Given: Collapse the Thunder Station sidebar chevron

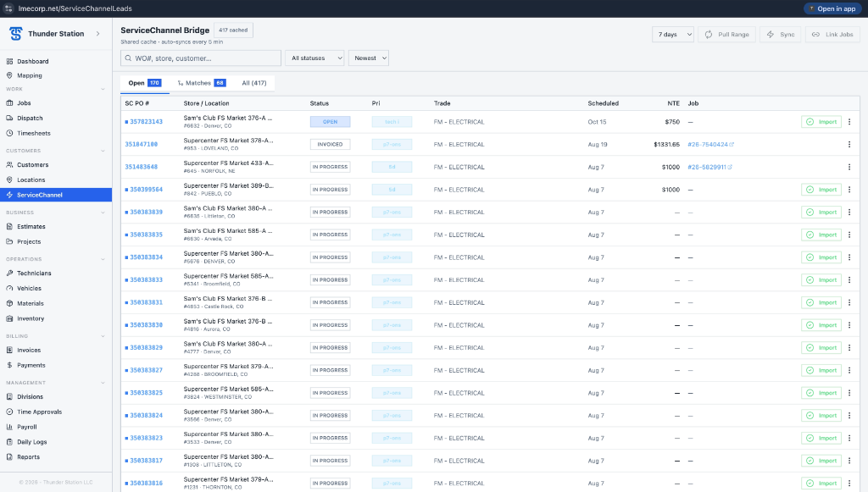Looking at the screenshot, I should point(98,34).
